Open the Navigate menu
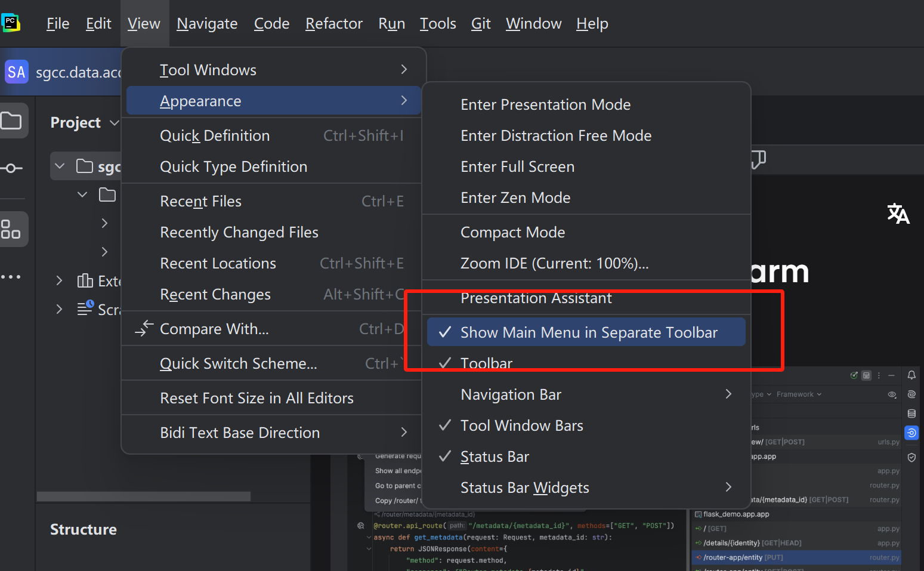This screenshot has width=924, height=571. coord(207,24)
